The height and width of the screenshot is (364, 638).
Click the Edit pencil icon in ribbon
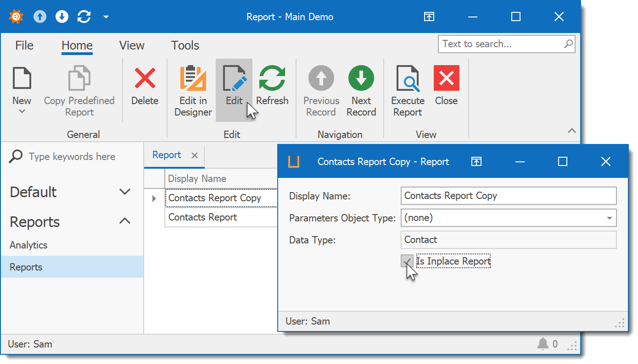[234, 78]
